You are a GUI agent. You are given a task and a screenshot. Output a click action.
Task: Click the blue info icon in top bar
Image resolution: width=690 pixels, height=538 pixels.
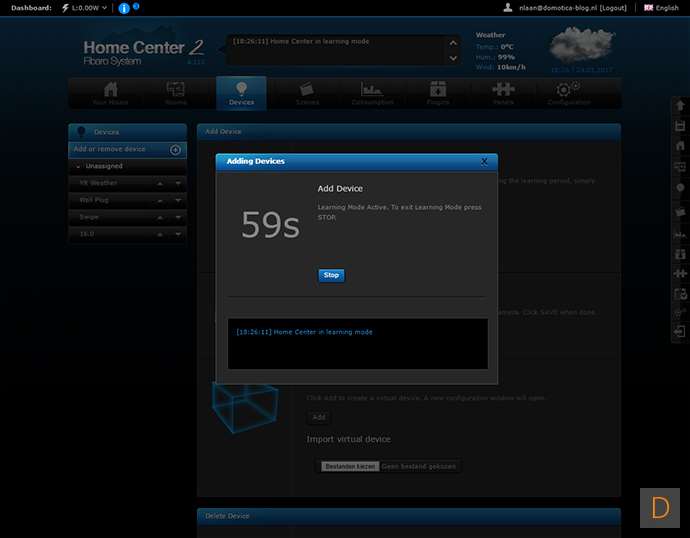coord(124,8)
